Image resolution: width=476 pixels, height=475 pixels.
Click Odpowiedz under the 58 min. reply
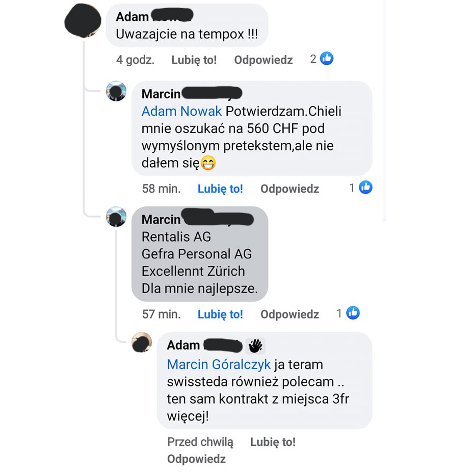290,189
